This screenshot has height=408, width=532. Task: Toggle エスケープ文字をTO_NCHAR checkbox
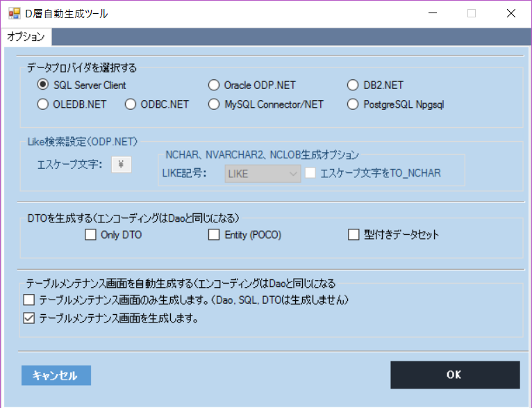(310, 173)
